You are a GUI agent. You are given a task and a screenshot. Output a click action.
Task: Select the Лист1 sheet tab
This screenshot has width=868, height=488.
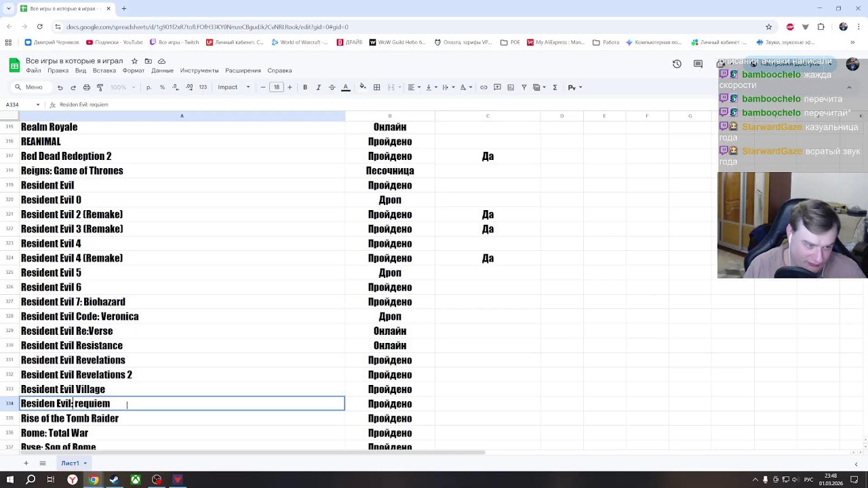click(x=74, y=464)
